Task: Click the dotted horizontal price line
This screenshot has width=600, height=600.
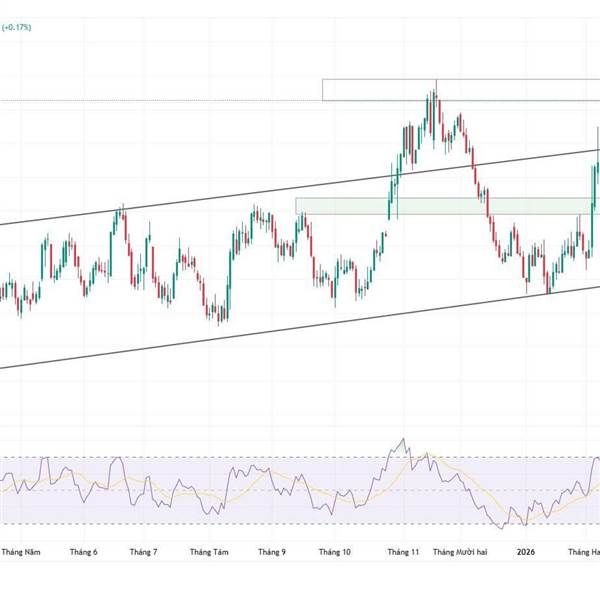Action: 150,100
